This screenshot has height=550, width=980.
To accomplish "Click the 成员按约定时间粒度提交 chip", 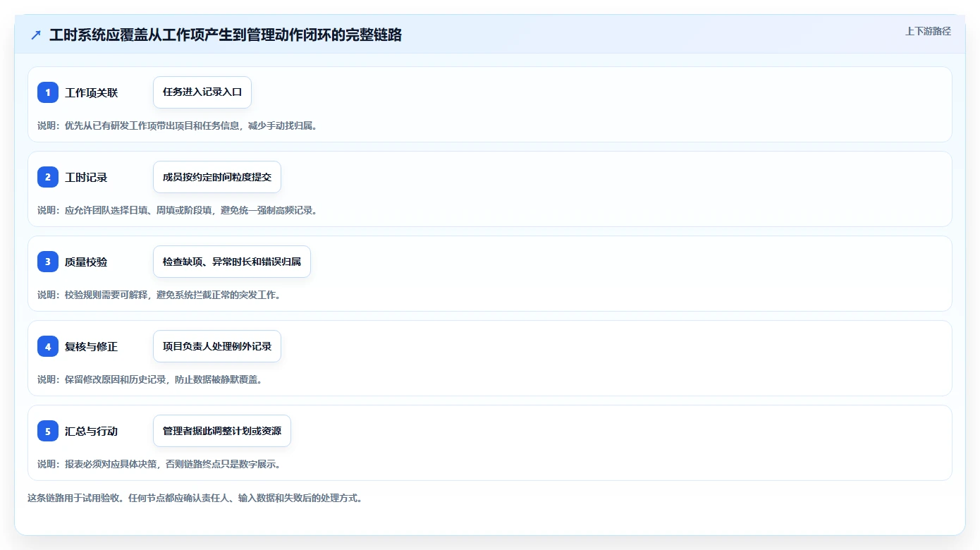I will tap(217, 177).
